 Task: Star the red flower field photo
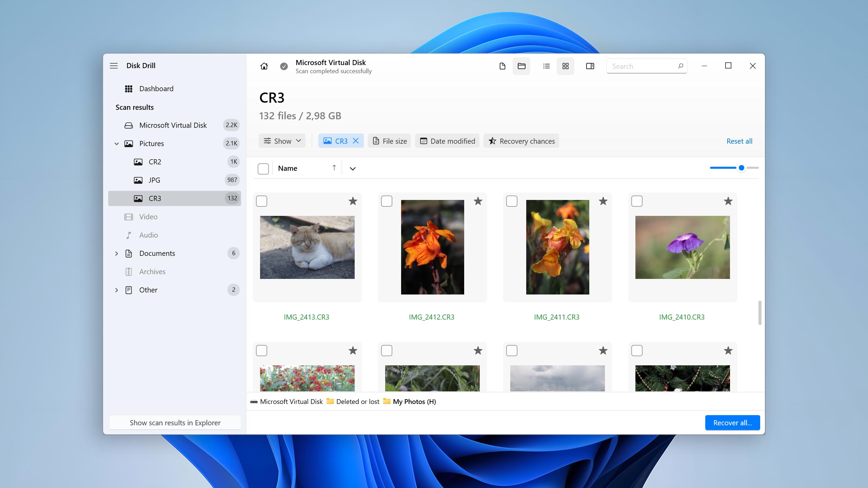pyautogui.click(x=353, y=350)
